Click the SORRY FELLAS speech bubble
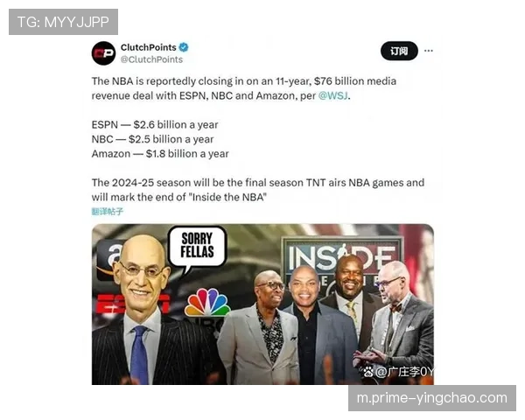The height and width of the screenshot is (420, 525). coord(197,248)
